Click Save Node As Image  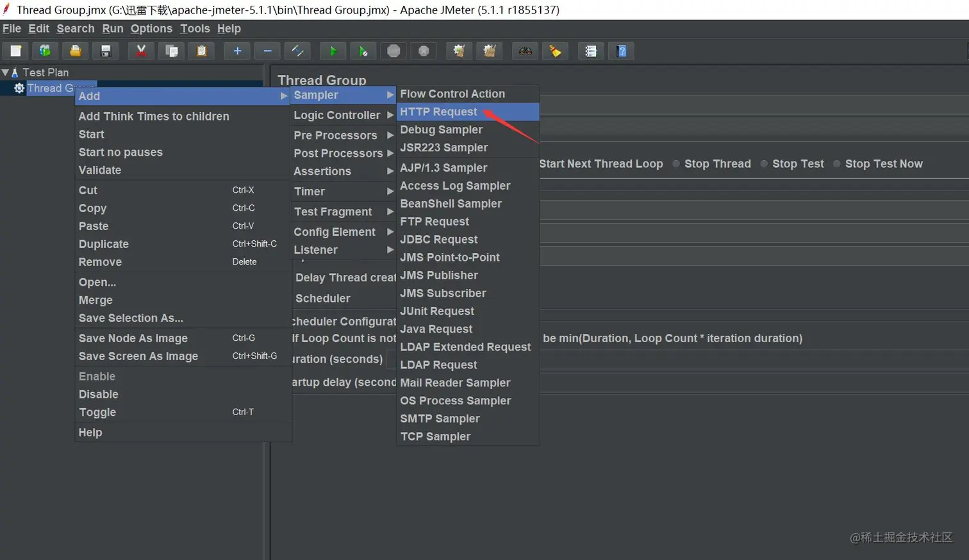183,338
